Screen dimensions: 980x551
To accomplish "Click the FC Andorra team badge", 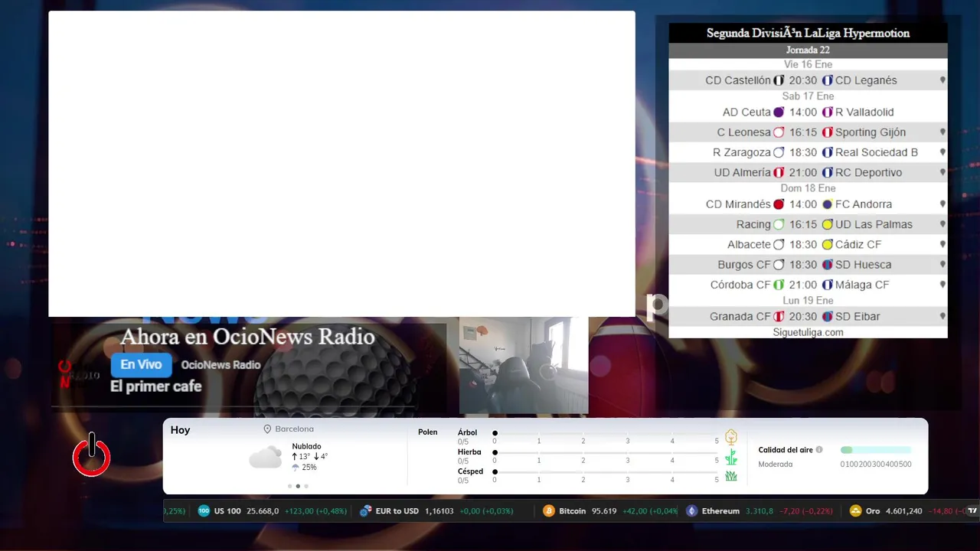I will pyautogui.click(x=827, y=204).
